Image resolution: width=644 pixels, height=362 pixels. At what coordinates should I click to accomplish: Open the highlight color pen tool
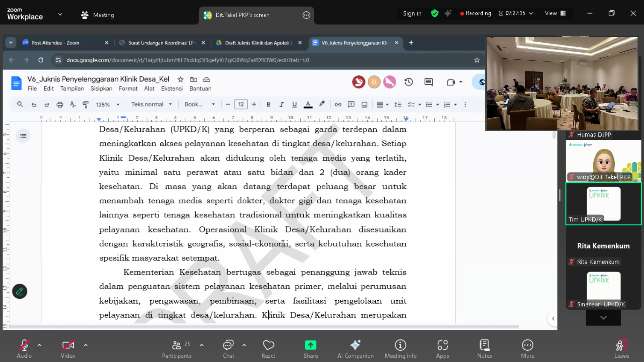click(322, 104)
